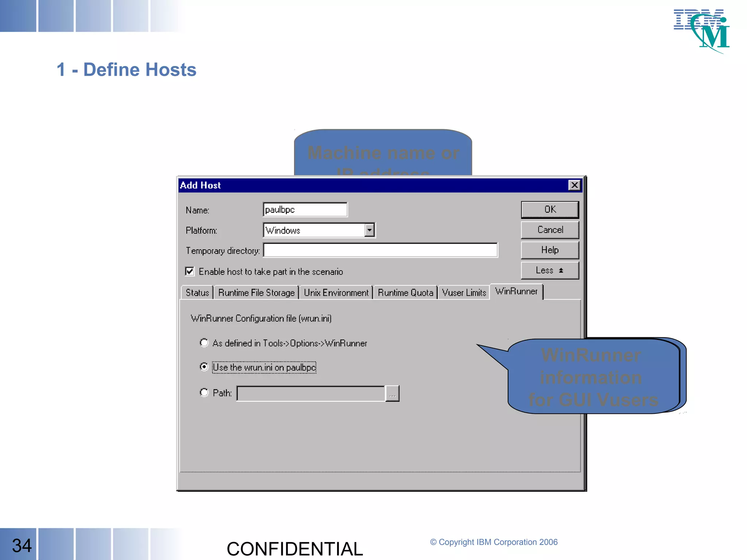
Task: Click the Path text field
Action: pyautogui.click(x=311, y=394)
